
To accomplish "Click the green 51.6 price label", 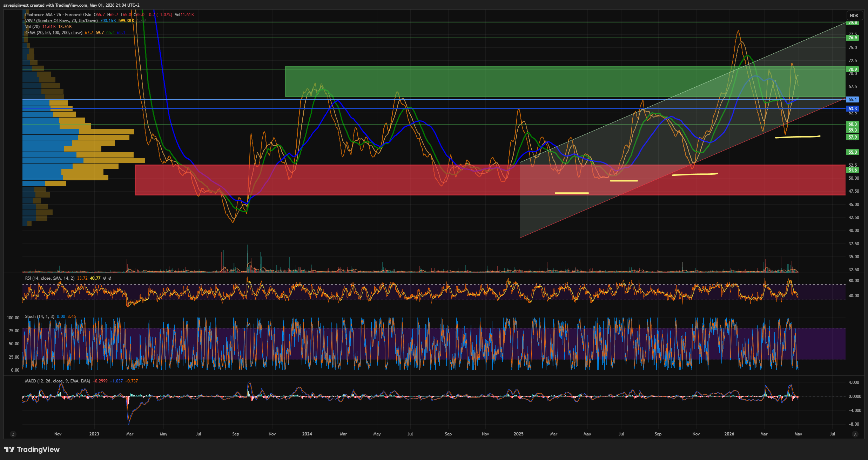I will pos(853,170).
